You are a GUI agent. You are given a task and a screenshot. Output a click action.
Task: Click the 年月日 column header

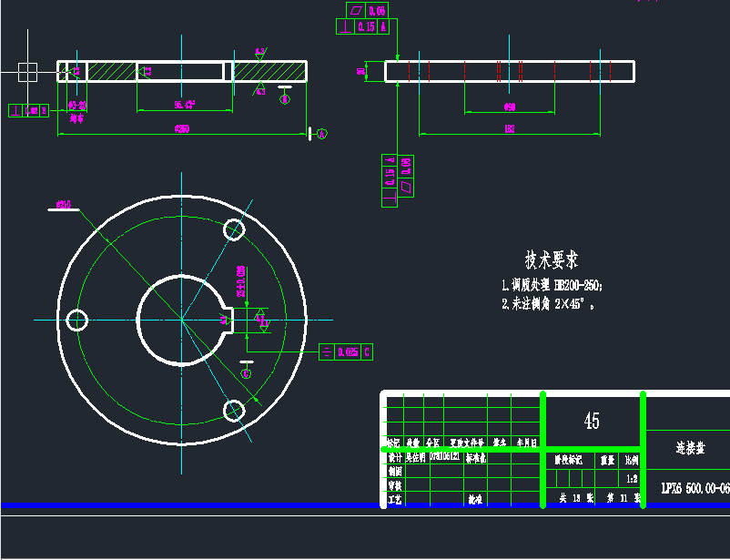pyautogui.click(x=526, y=443)
